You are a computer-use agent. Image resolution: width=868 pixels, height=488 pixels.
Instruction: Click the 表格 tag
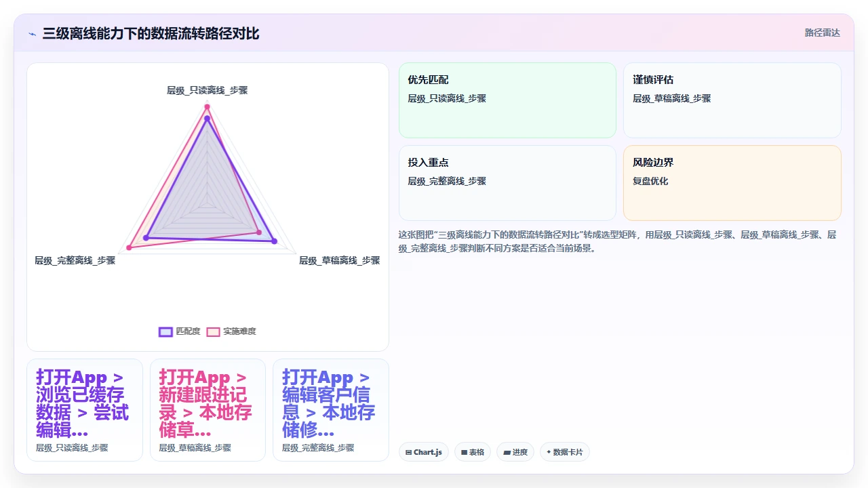coord(472,452)
